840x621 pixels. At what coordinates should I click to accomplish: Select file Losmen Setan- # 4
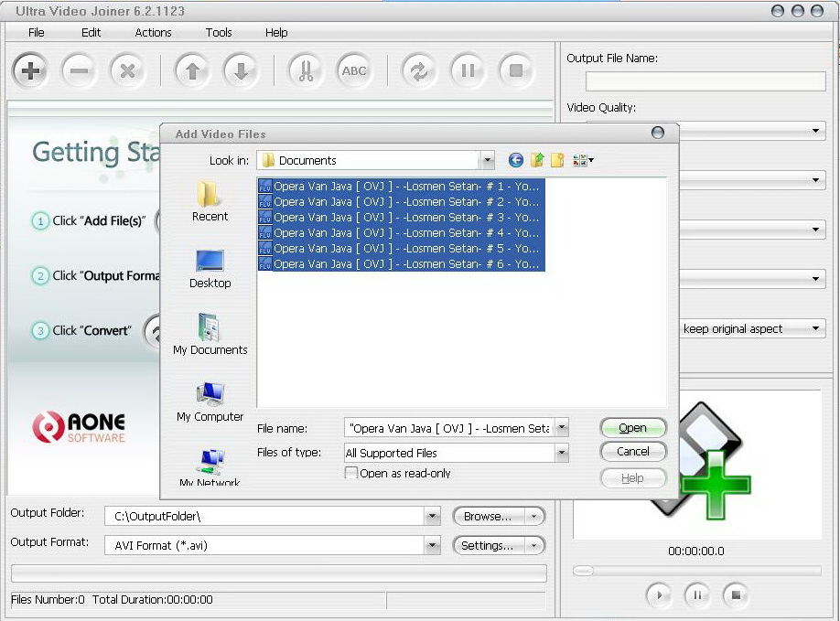tap(402, 233)
